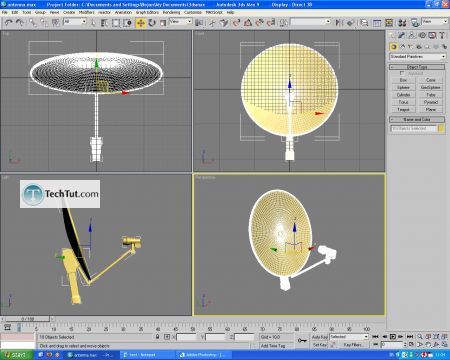
Task: Activate the Unlink Selection tool
Action: 44,23
